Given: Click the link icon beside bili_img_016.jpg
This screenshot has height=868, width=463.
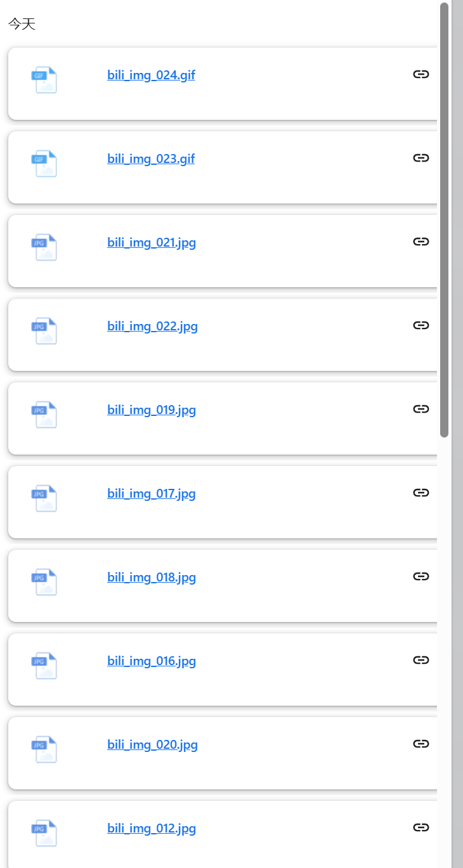Looking at the screenshot, I should (x=421, y=660).
